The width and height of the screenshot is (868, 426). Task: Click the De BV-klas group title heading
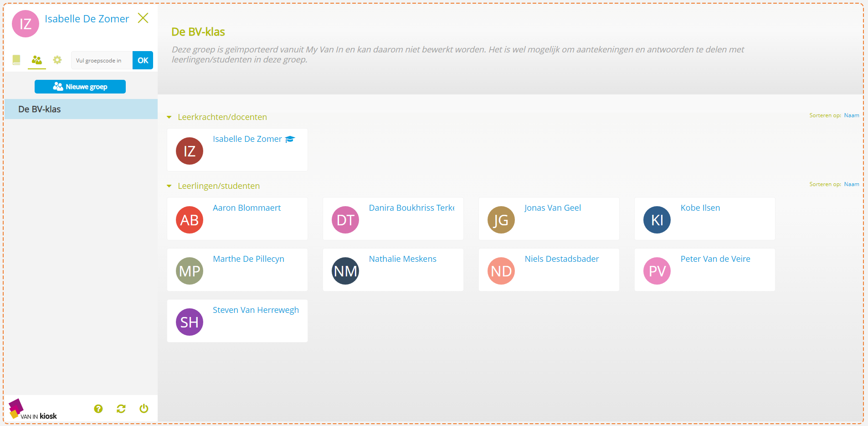pos(198,32)
